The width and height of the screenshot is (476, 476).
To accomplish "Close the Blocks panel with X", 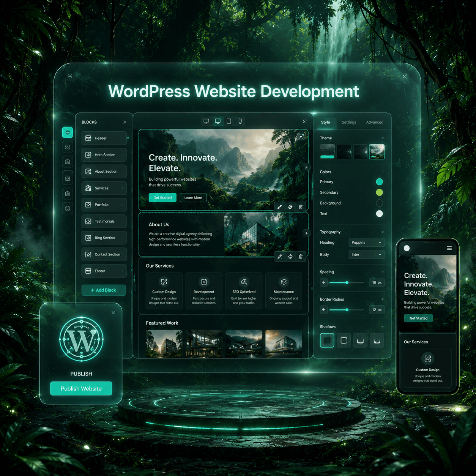I will [125, 122].
